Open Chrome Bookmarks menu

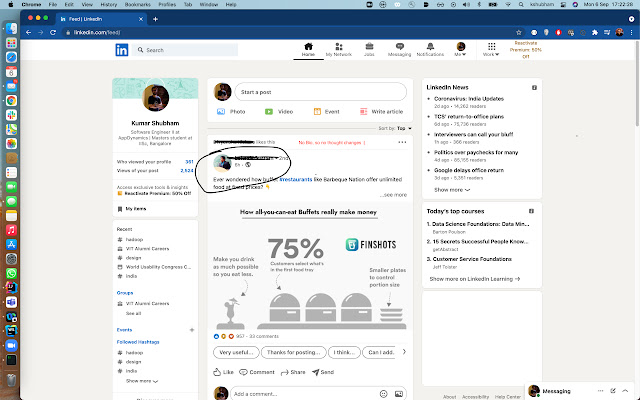[138, 4]
